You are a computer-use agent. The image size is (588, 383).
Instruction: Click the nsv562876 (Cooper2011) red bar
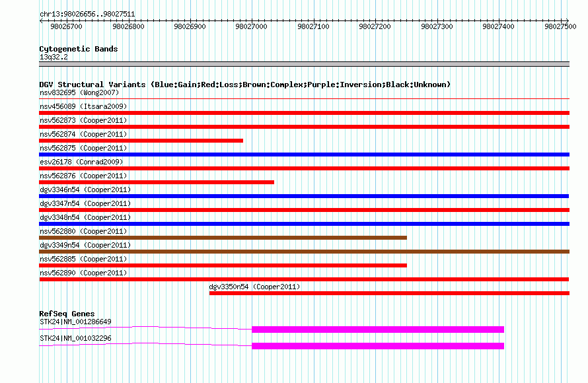click(157, 182)
